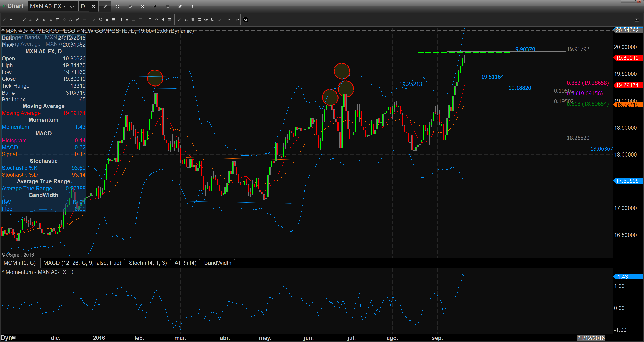
Task: Click the Momentum - MXN A0-FX, D title
Action: point(39,272)
